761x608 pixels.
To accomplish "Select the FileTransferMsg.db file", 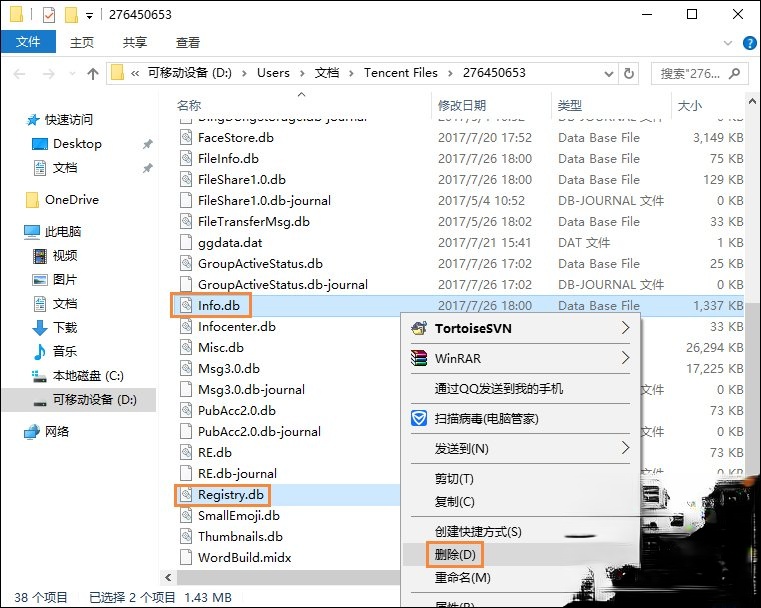I will [253, 221].
